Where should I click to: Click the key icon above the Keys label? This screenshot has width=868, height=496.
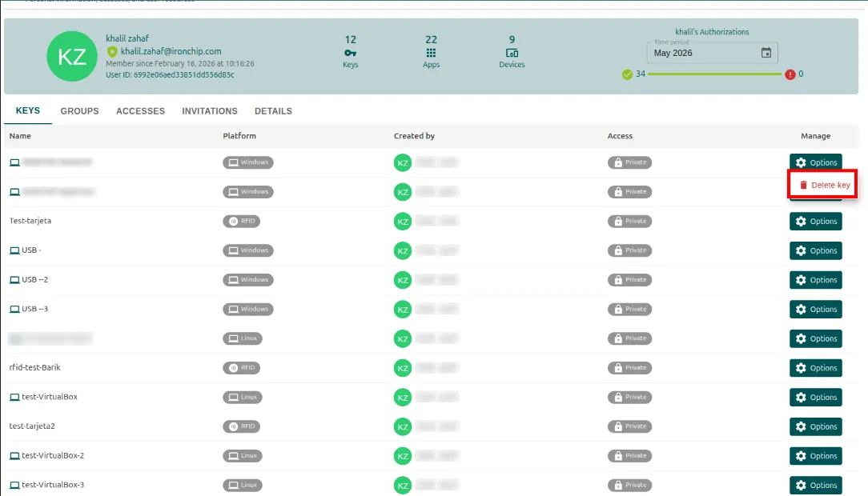351,53
